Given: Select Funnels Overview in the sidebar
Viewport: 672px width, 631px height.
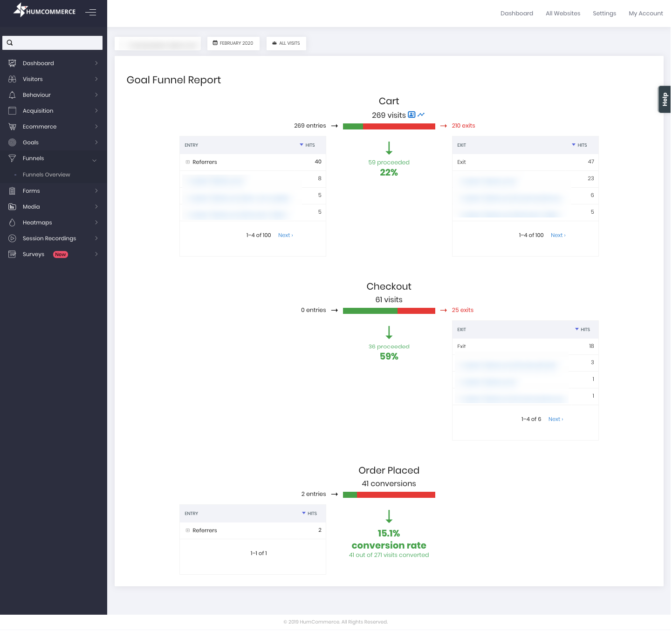Looking at the screenshot, I should click(46, 175).
